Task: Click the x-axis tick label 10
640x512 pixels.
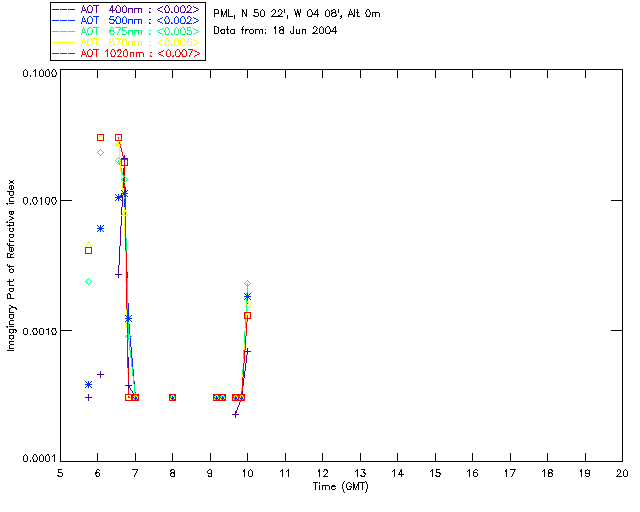Action: 247,473
